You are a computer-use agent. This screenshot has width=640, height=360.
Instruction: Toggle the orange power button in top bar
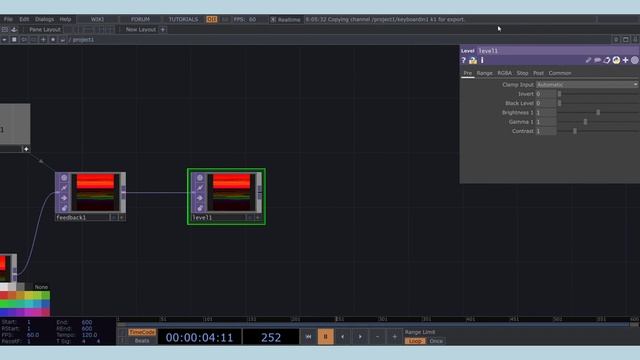pos(211,19)
